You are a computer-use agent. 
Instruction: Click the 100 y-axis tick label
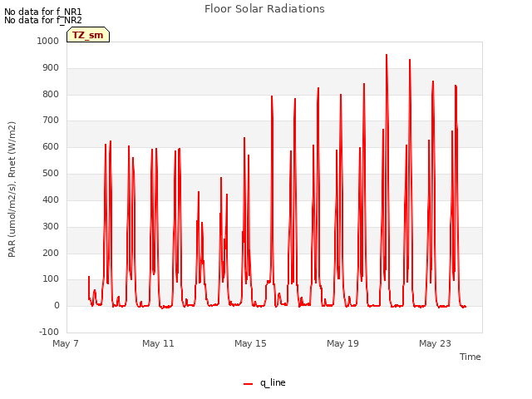[x=51, y=279]
